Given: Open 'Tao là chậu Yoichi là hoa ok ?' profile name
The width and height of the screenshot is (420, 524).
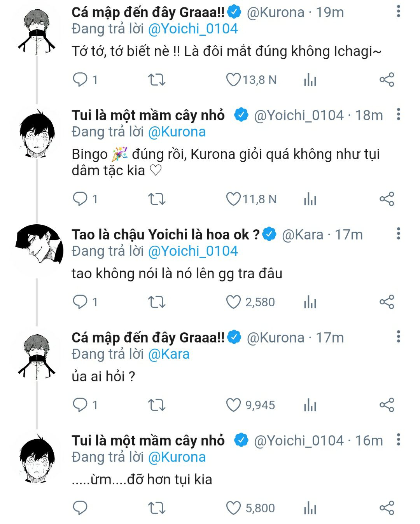Looking at the screenshot, I should 165,234.
